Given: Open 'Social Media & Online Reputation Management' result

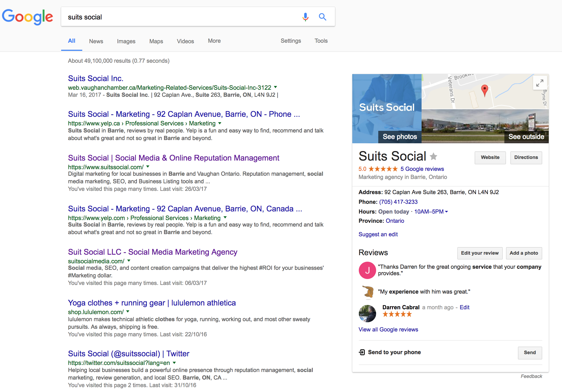Looking at the screenshot, I should (x=173, y=158).
